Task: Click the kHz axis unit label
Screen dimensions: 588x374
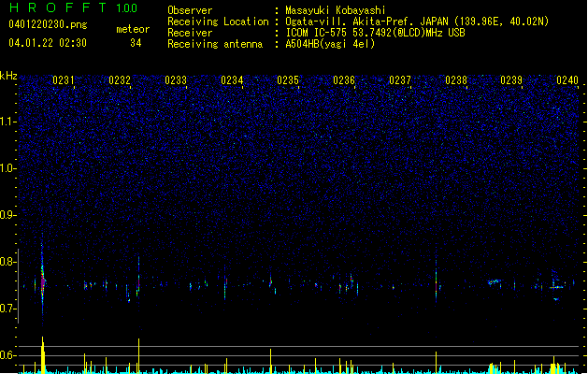Action: tap(8, 76)
